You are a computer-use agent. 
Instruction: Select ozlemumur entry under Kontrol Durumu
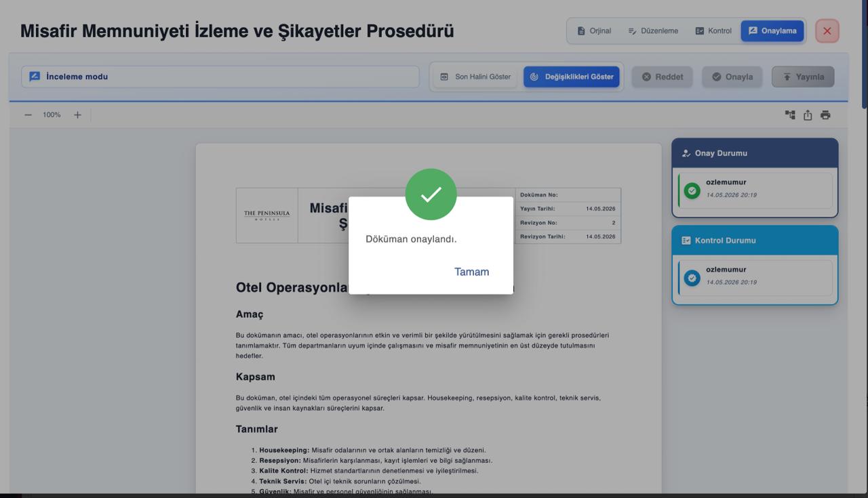coord(755,278)
